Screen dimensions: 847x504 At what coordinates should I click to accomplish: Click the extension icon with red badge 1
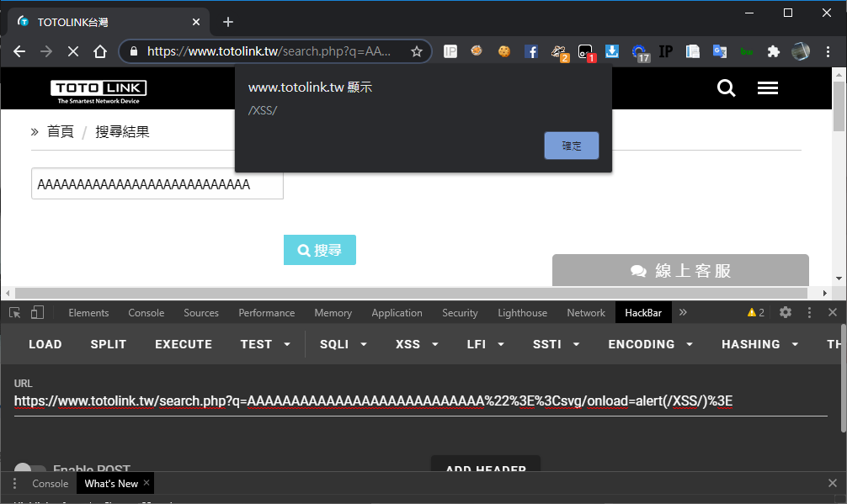point(586,52)
